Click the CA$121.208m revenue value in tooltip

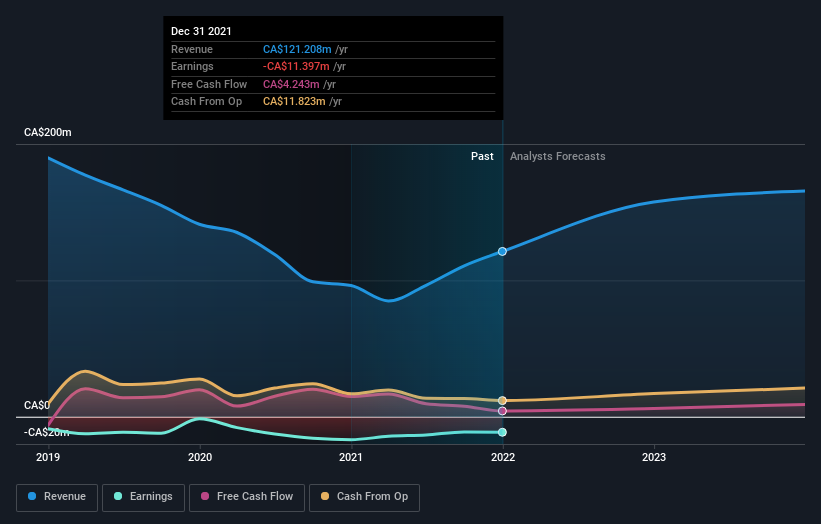pyautogui.click(x=297, y=49)
